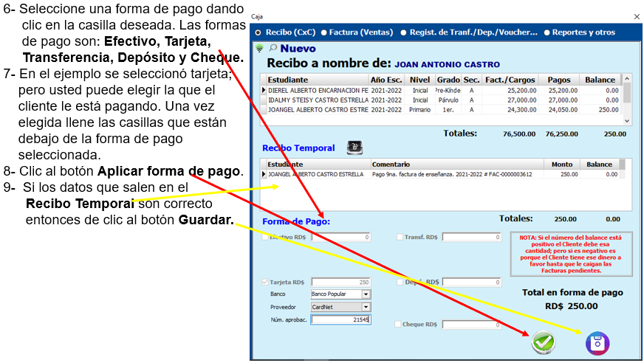The width and height of the screenshot is (644, 363).
Task: Select Regist. de Tranf./Dep./Voucher option
Action: [403, 32]
